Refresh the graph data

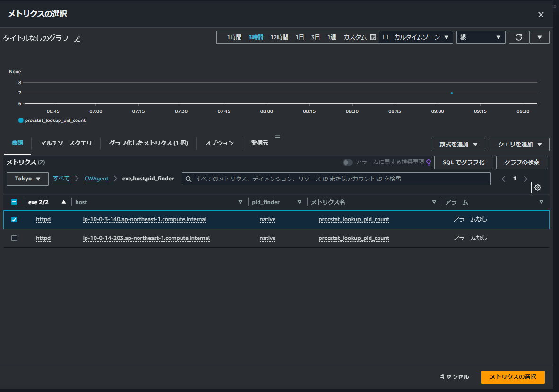(519, 37)
